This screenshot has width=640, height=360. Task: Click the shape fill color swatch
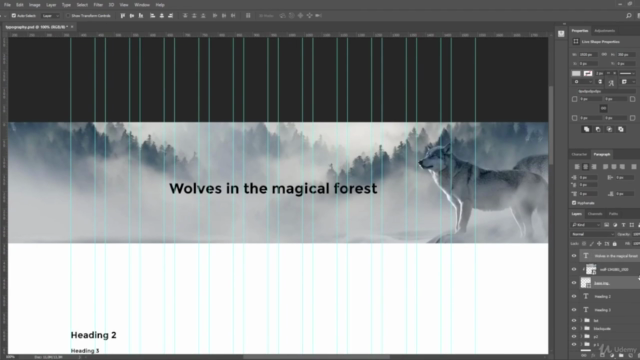[576, 73]
